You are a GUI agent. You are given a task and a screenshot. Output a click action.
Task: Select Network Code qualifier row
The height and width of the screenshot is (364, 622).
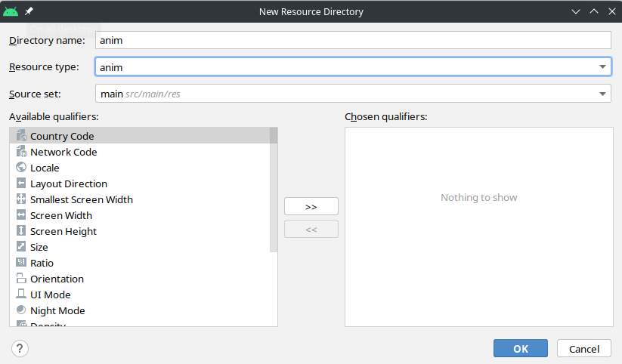[x=140, y=152]
